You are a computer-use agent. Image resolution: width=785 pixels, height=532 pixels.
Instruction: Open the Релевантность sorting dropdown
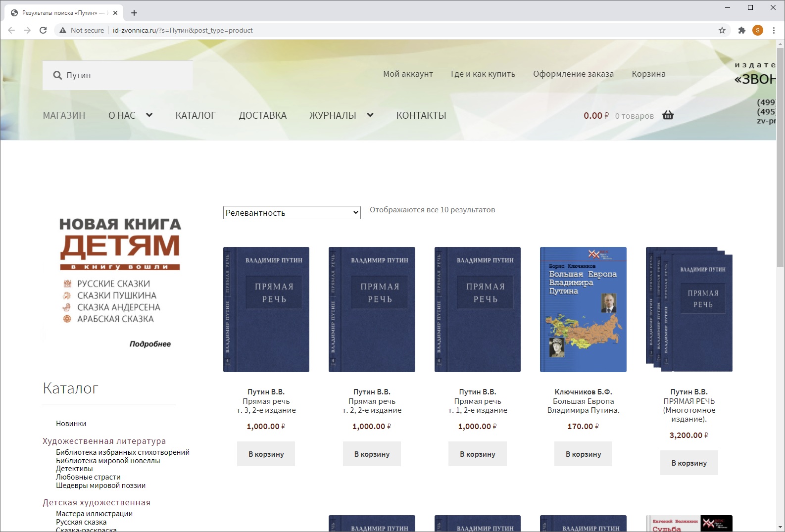tap(292, 213)
